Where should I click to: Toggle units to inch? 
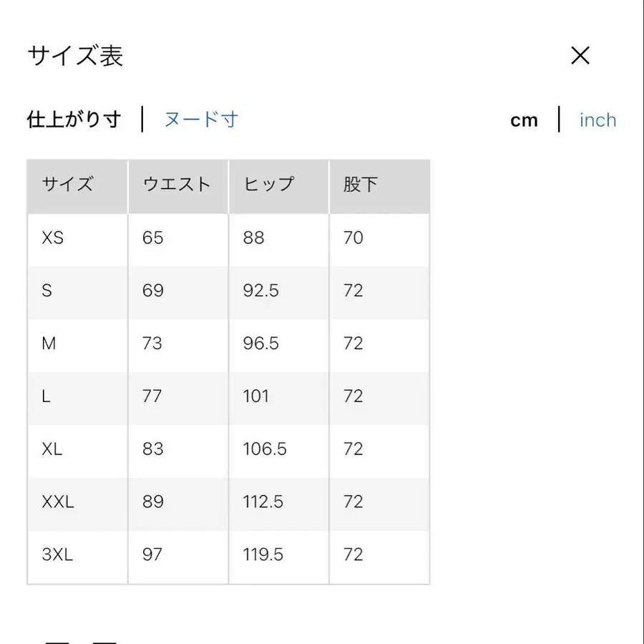(597, 119)
